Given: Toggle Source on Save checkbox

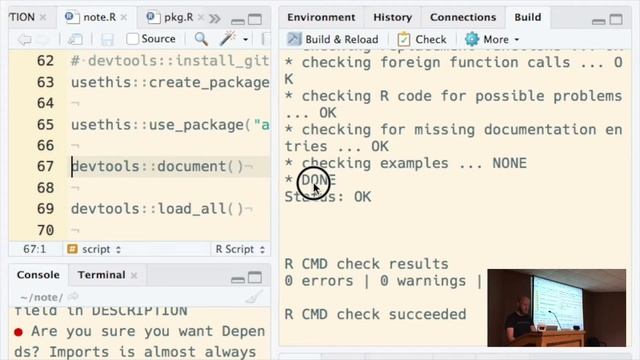Looking at the screenshot, I should tap(132, 39).
